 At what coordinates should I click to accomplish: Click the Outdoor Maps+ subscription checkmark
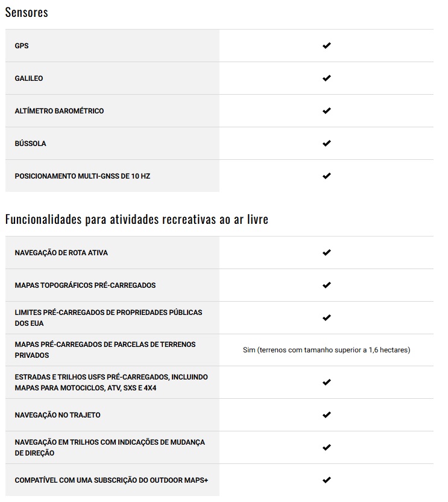tap(326, 480)
